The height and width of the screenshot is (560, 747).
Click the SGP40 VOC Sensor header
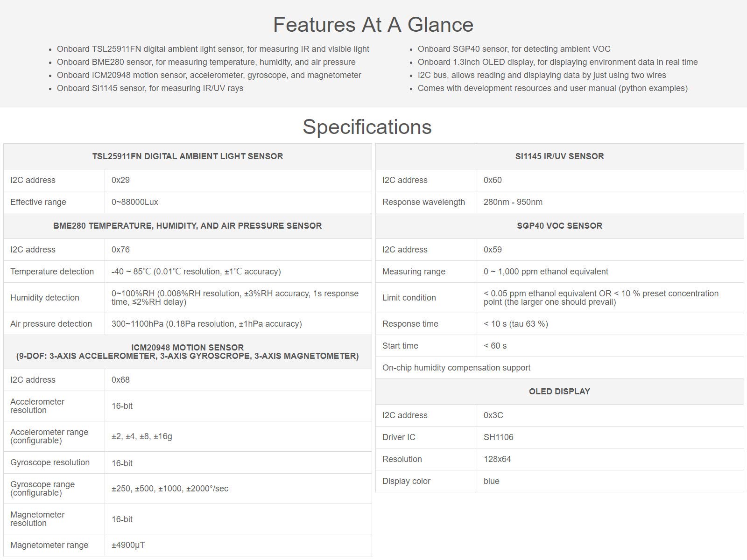[559, 226]
